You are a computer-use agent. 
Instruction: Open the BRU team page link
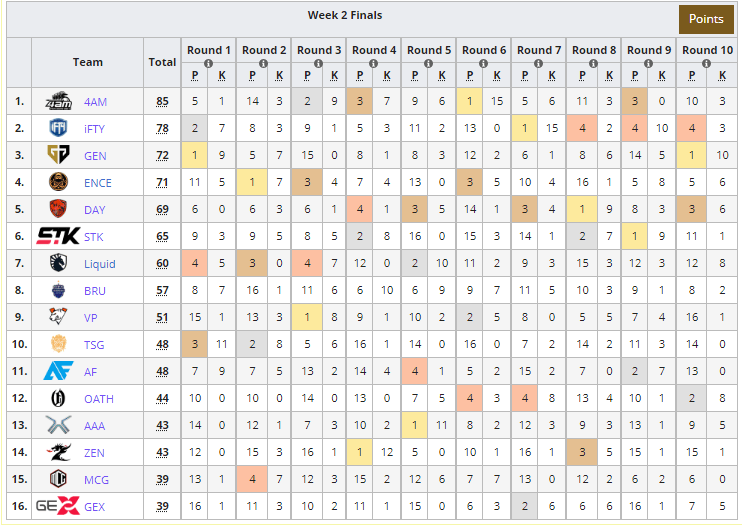(x=95, y=291)
